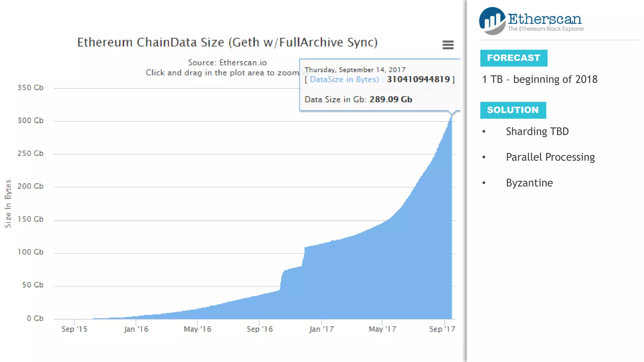
Task: Click the May '16 x-axis label
Action: coord(197,329)
